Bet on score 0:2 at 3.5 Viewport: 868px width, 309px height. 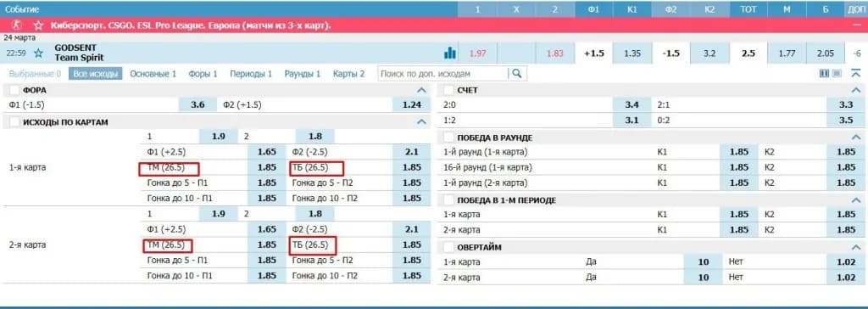(845, 120)
